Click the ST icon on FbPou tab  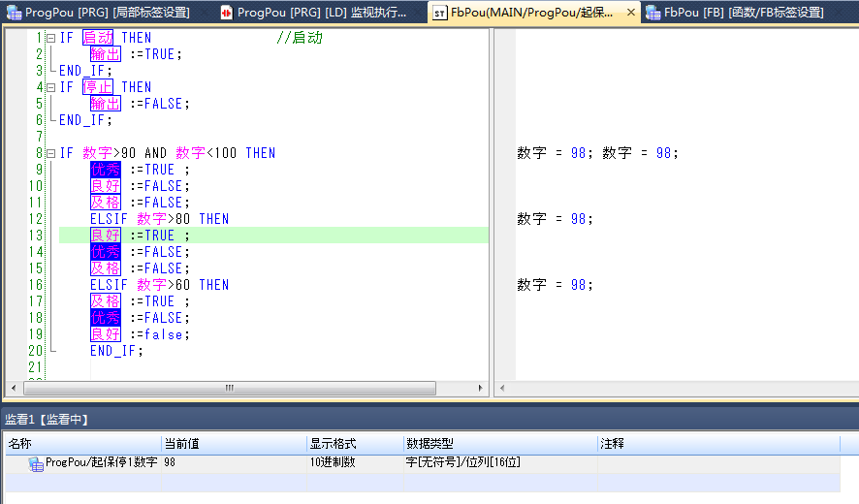(x=439, y=13)
